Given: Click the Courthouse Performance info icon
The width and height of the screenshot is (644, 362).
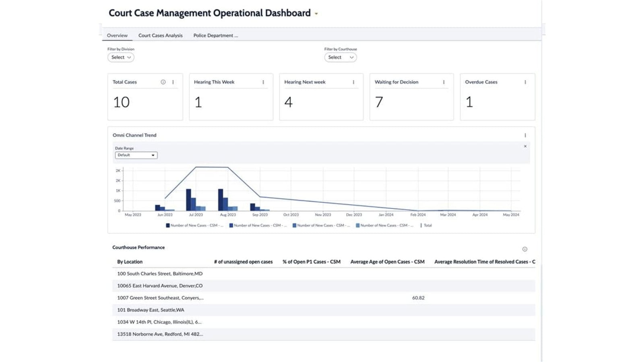Looking at the screenshot, I should pyautogui.click(x=525, y=249).
